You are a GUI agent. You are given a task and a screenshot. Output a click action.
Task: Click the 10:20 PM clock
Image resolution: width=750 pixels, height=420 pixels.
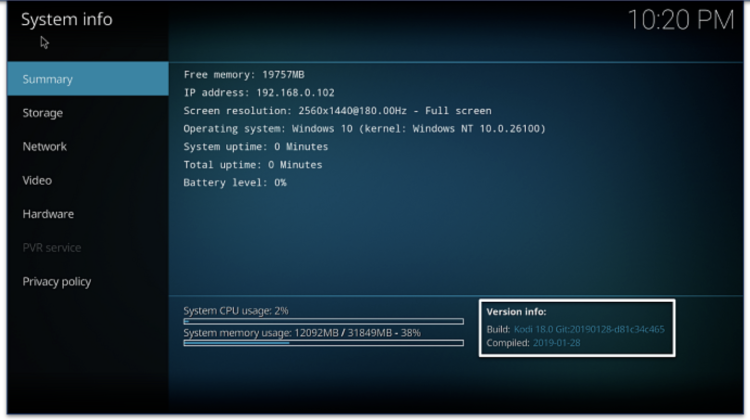pos(681,20)
